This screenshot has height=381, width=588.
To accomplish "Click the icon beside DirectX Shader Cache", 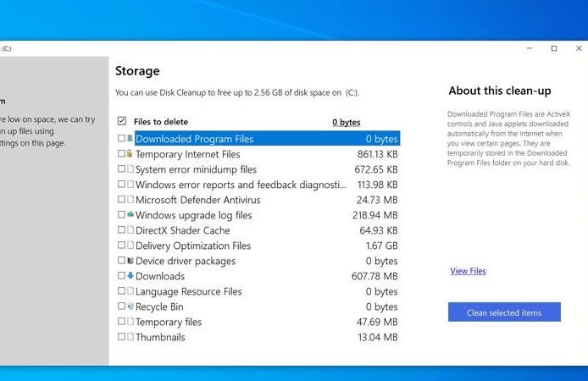I will point(130,229).
